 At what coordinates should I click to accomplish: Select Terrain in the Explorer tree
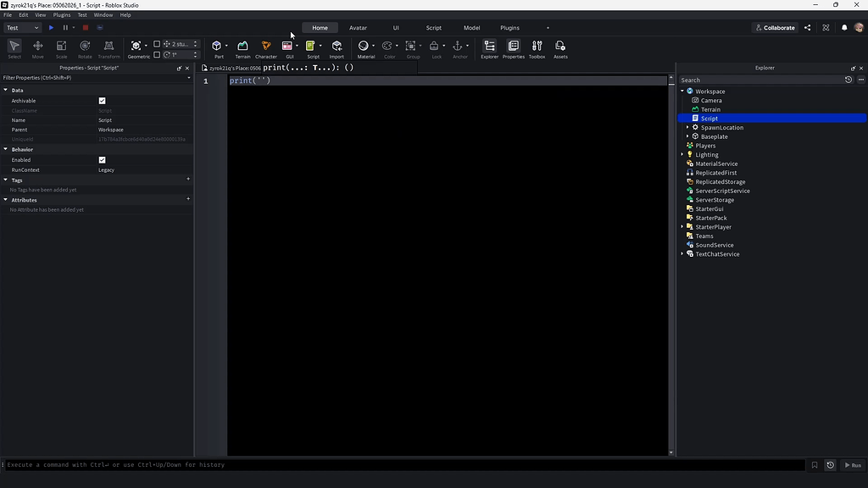(710, 109)
